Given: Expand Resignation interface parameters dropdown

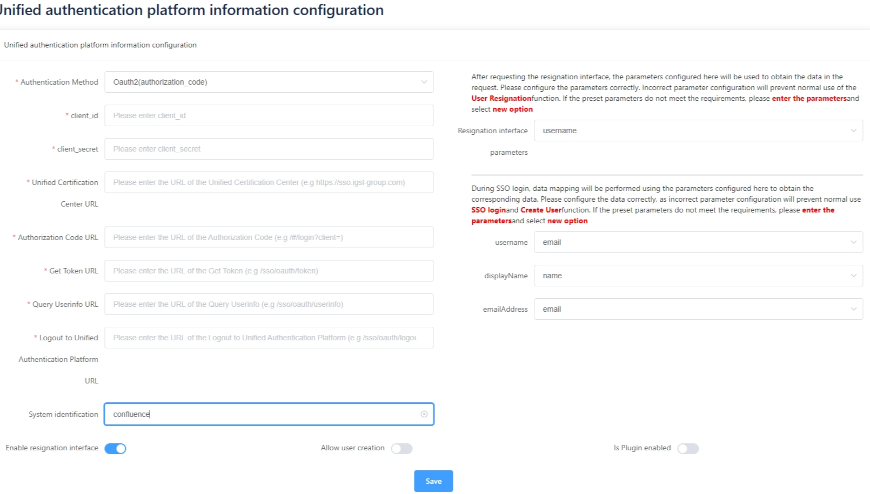Looking at the screenshot, I should tap(698, 131).
